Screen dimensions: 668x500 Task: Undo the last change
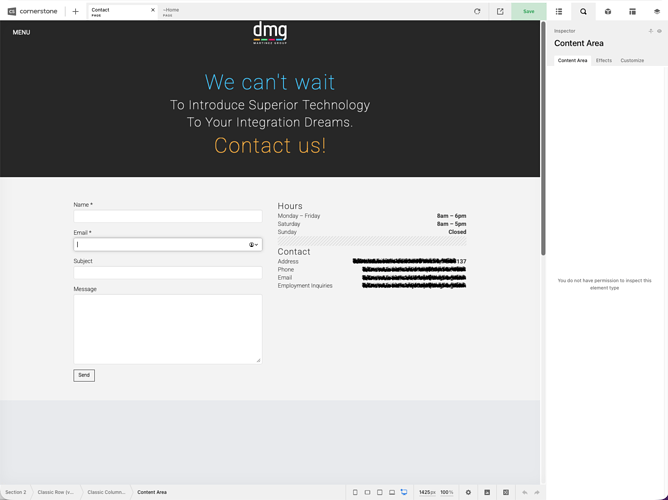[x=525, y=492]
